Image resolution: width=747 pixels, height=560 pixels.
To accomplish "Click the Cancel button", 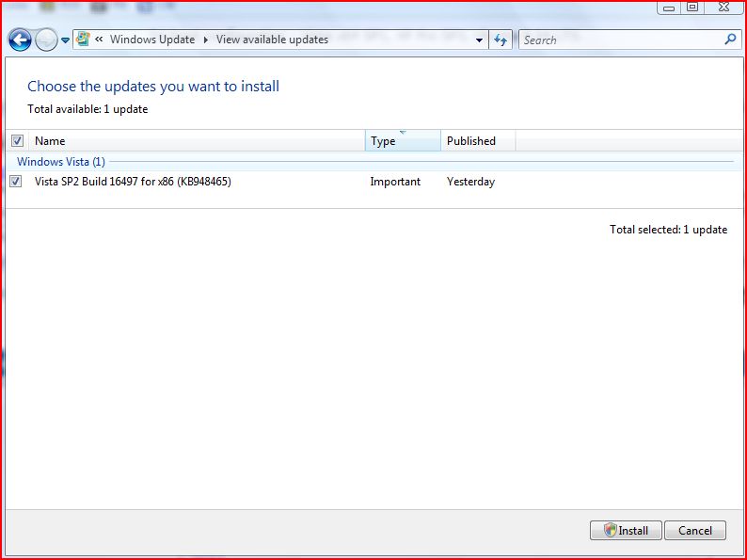I will tap(695, 530).
